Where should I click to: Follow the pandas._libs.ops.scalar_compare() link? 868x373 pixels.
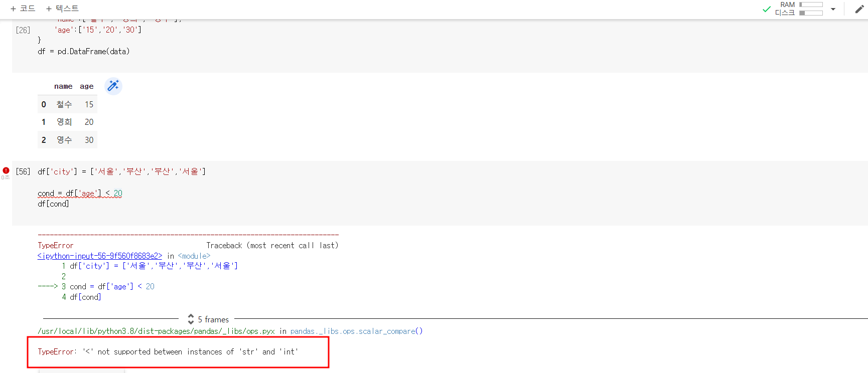tap(356, 331)
